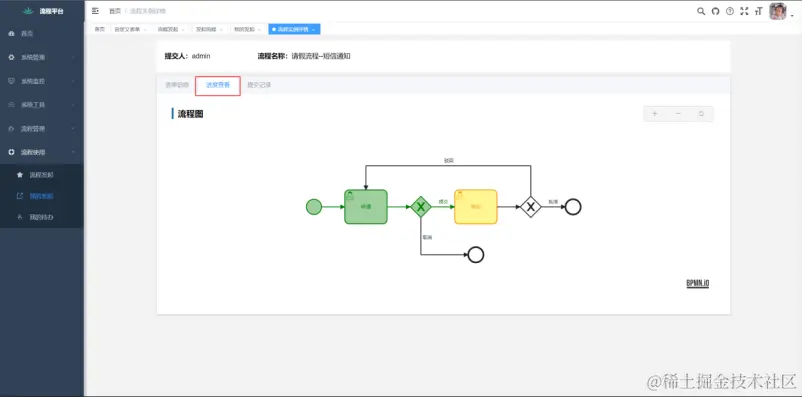Open the font size setting icon
The width and height of the screenshot is (803, 397).
click(758, 11)
